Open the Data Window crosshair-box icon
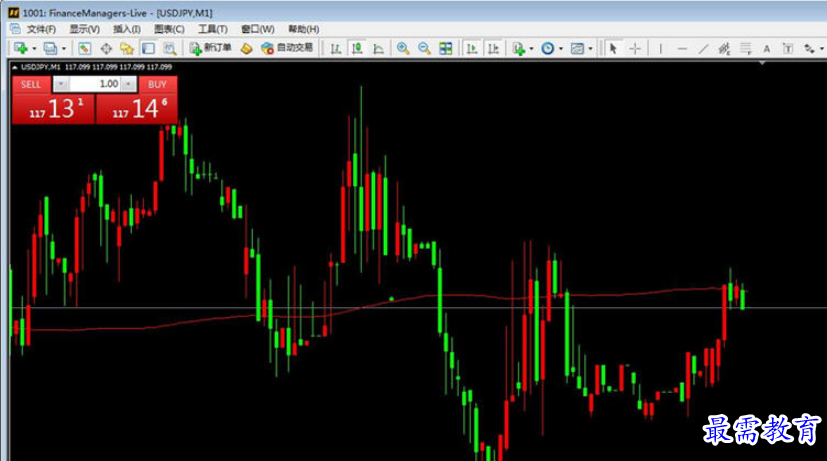This screenshot has width=827, height=461. tap(106, 49)
